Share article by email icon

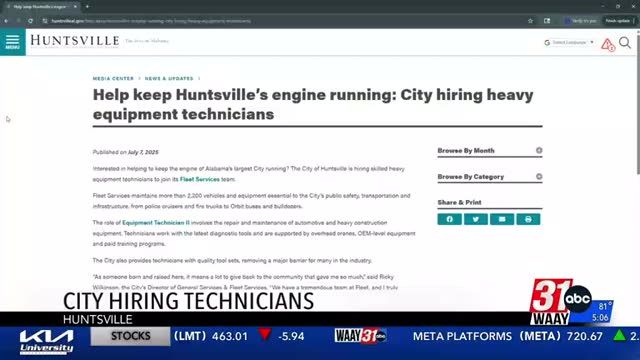[x=502, y=219]
